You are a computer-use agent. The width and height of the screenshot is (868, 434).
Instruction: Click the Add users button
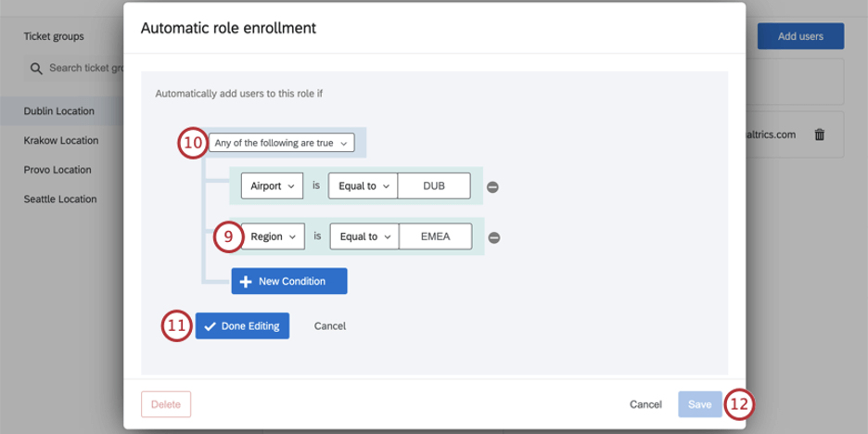(x=800, y=36)
